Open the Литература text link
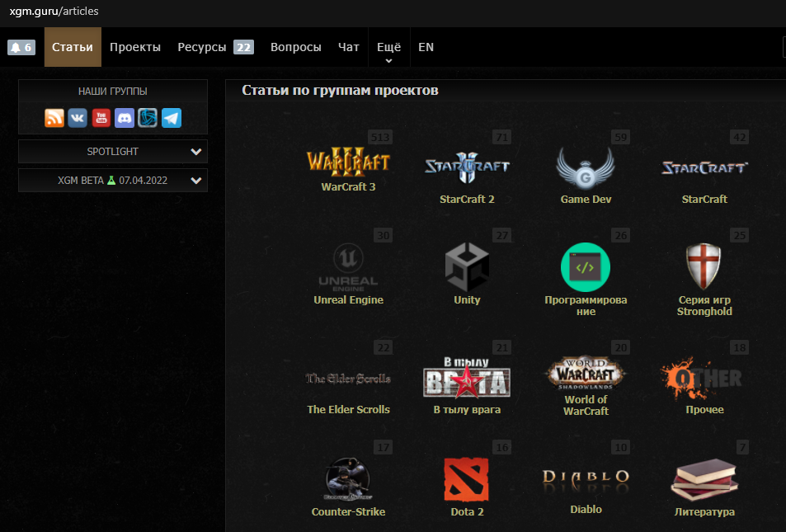The width and height of the screenshot is (786, 532). (x=704, y=512)
